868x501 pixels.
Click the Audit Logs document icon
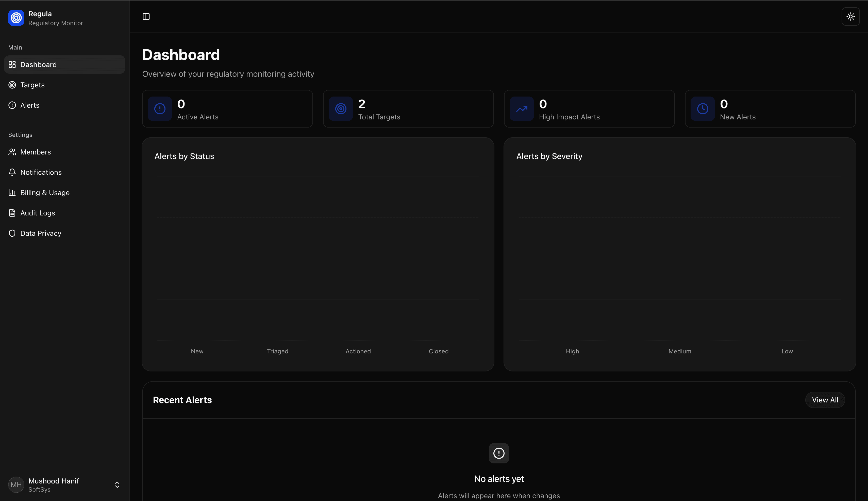12,213
